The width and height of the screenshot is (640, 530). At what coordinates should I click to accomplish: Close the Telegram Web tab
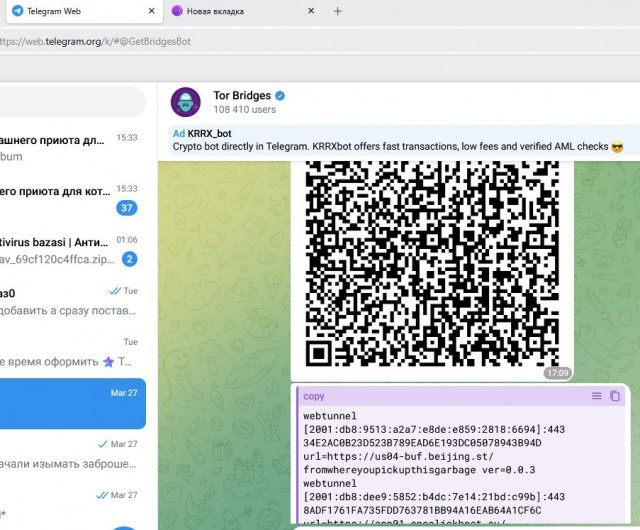[151, 11]
